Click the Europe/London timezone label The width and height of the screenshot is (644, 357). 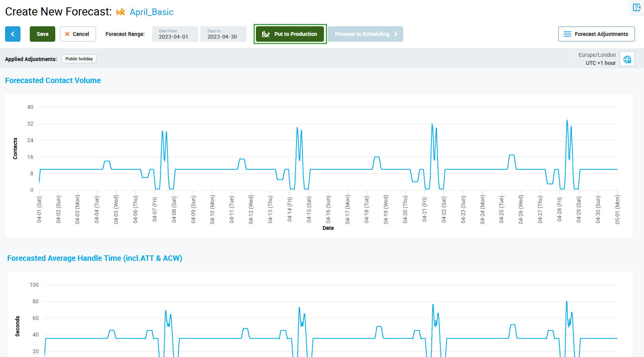pos(597,55)
